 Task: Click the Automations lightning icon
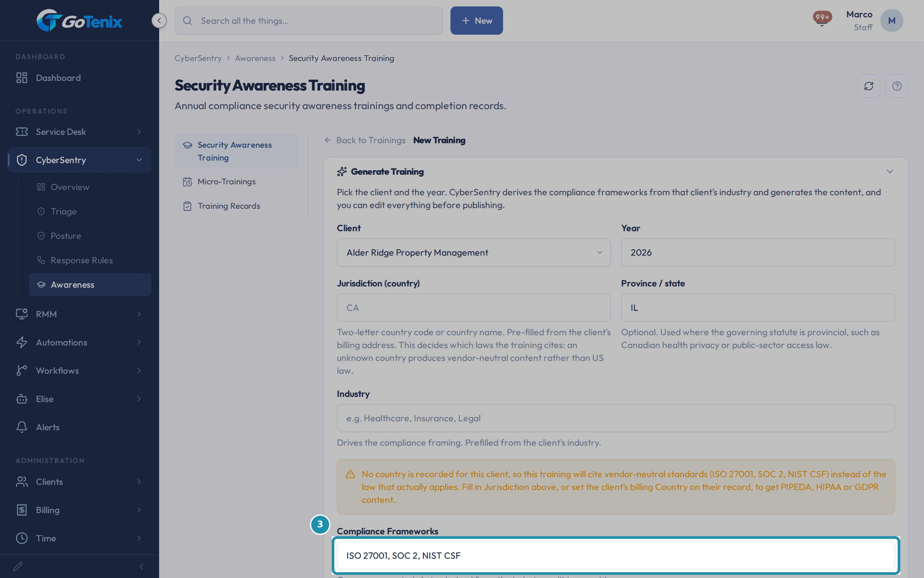click(22, 342)
